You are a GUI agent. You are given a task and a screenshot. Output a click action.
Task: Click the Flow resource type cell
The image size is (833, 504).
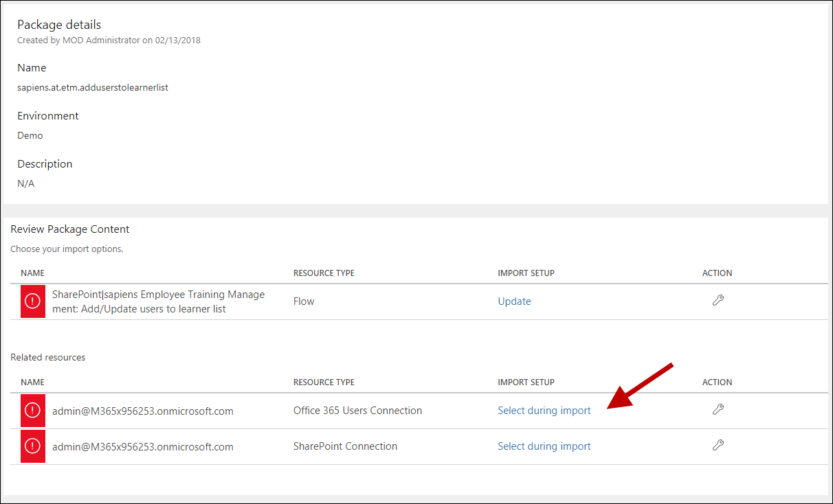point(304,301)
